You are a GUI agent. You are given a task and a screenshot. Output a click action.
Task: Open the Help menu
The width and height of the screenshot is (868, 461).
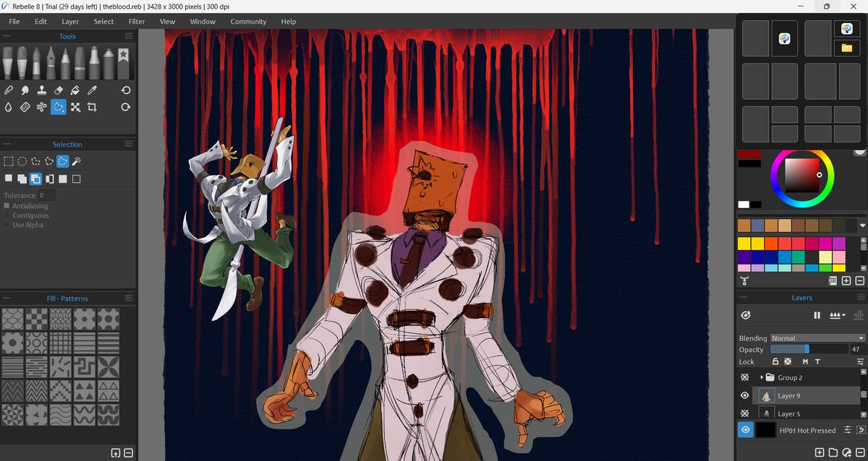click(289, 22)
